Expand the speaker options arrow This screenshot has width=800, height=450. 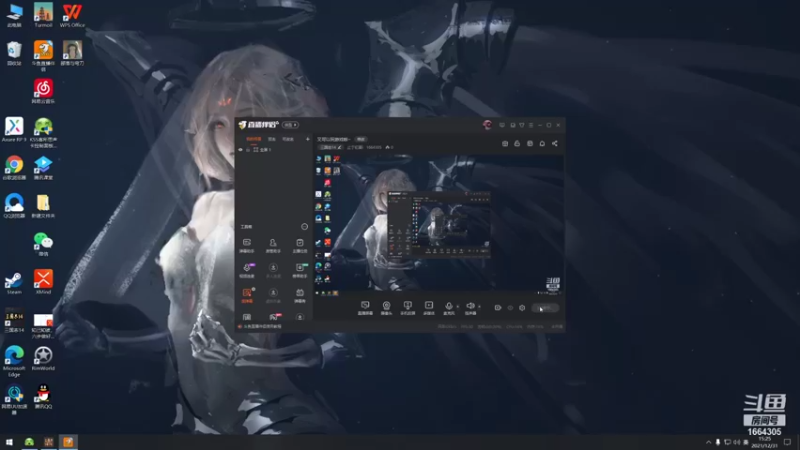tap(479, 307)
